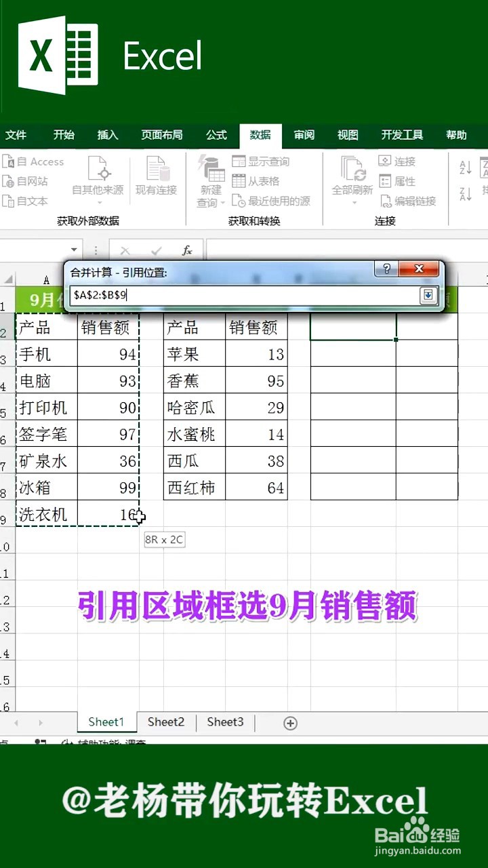This screenshot has height=868, width=488.
Task: Select cell containing 签字笔
Action: tap(46, 434)
